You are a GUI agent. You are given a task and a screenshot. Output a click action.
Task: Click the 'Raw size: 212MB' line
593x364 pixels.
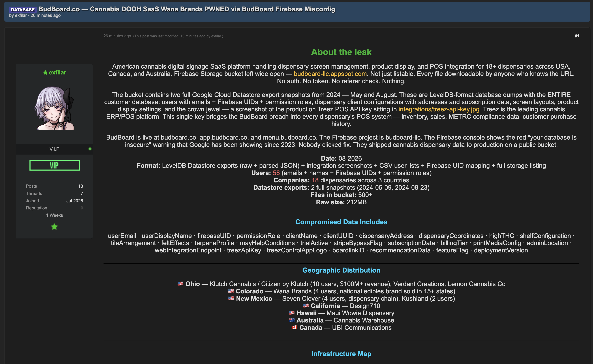341,202
